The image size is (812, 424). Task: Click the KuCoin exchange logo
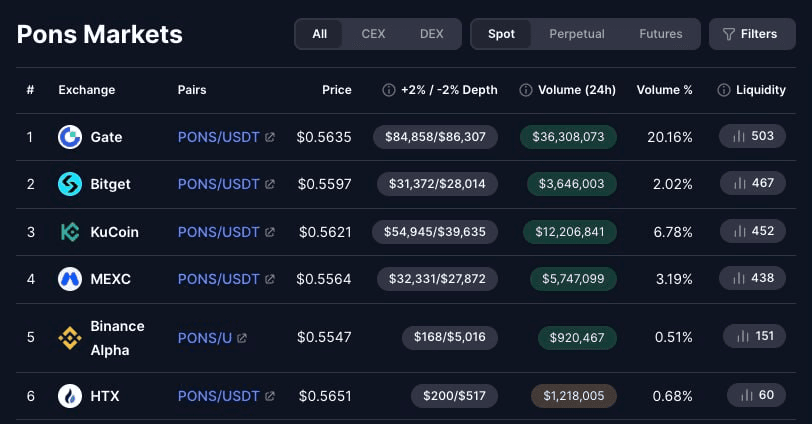pyautogui.click(x=70, y=232)
